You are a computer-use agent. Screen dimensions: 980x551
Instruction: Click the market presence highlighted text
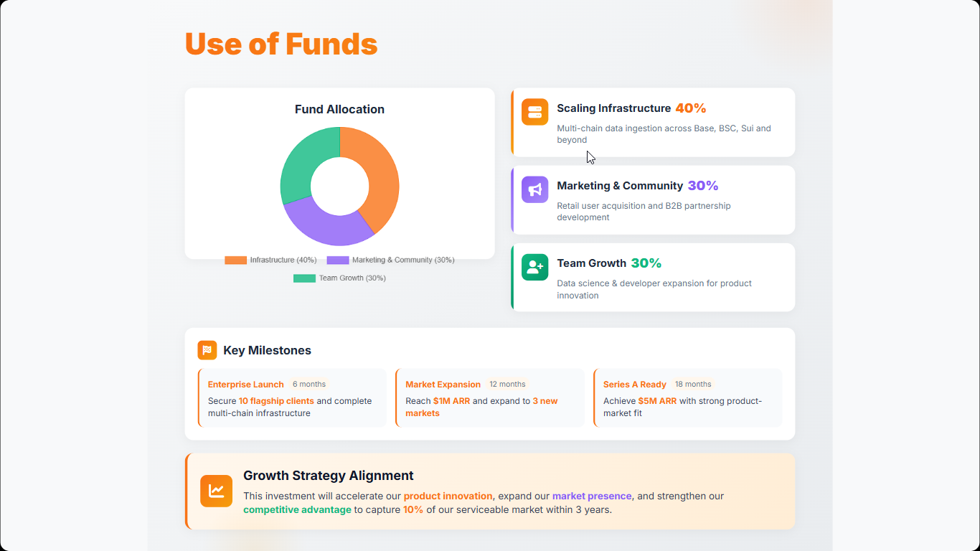pos(592,496)
